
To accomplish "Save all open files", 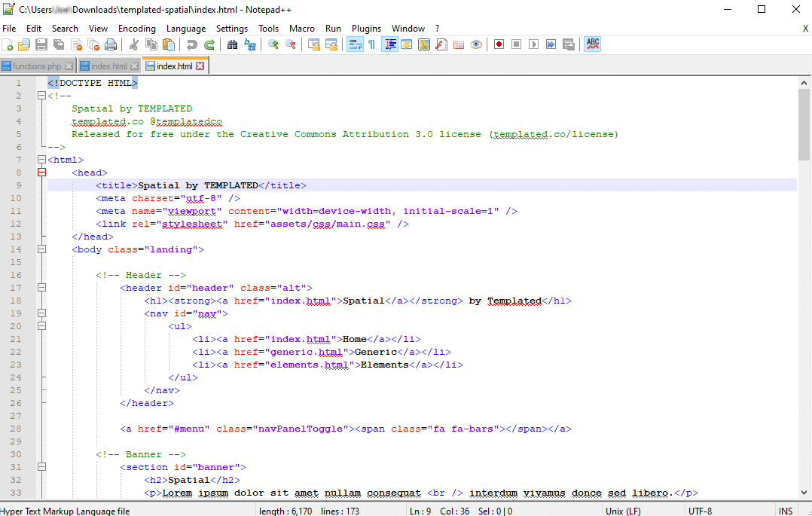I will pos(58,44).
